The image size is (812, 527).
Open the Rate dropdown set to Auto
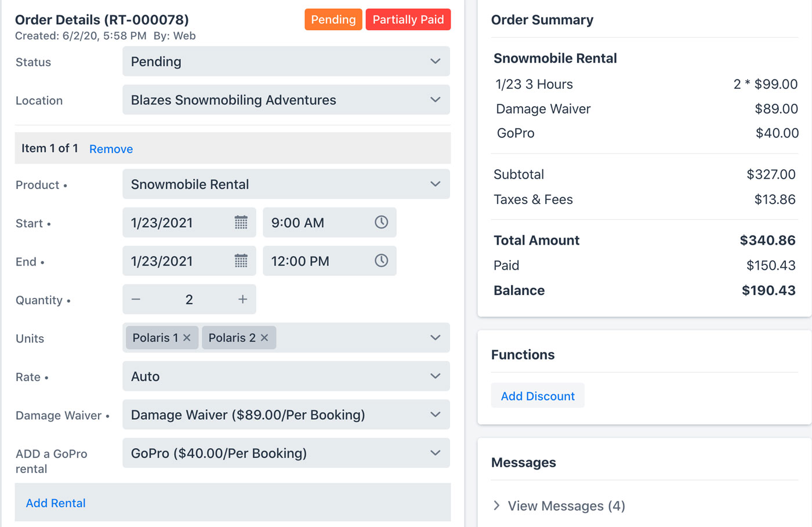(x=286, y=376)
